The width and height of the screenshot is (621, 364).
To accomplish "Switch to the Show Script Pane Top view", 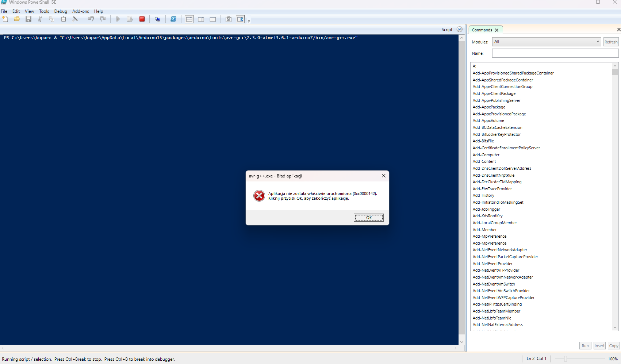I will tap(189, 19).
